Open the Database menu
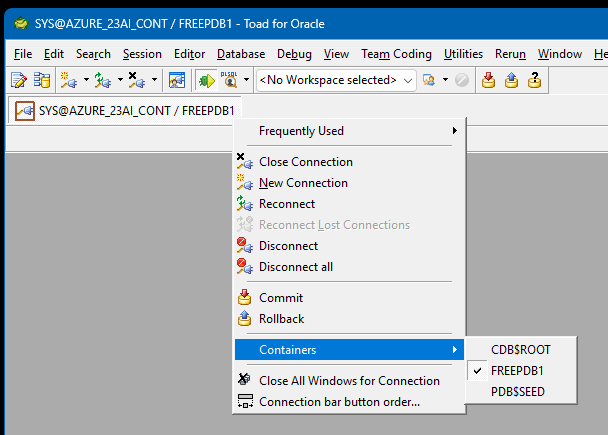Image resolution: width=608 pixels, height=435 pixels. tap(241, 54)
